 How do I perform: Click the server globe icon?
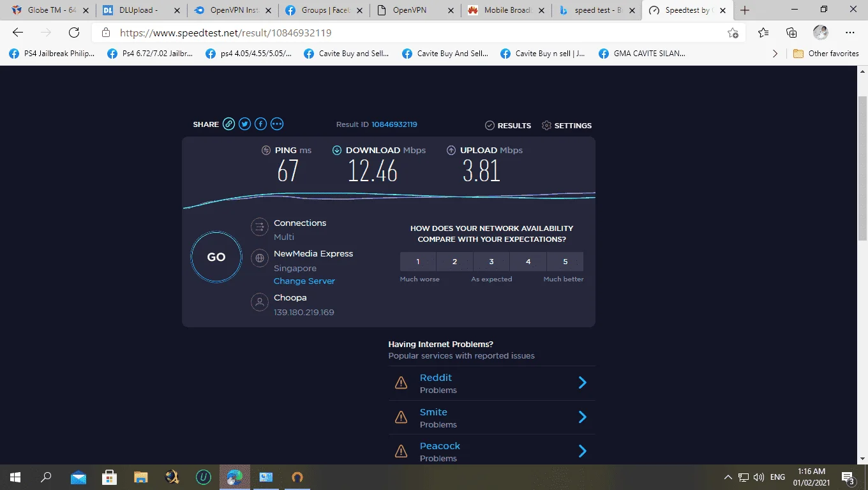[259, 258]
